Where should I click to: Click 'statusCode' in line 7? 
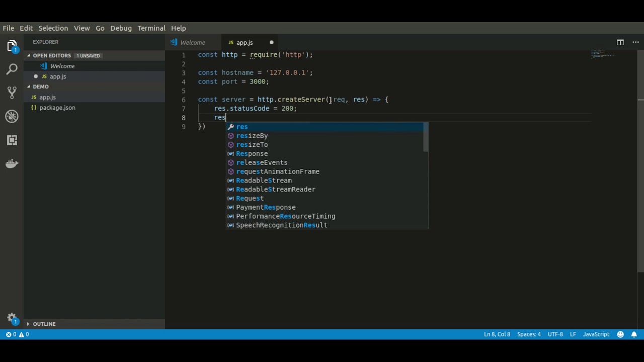[250, 109]
